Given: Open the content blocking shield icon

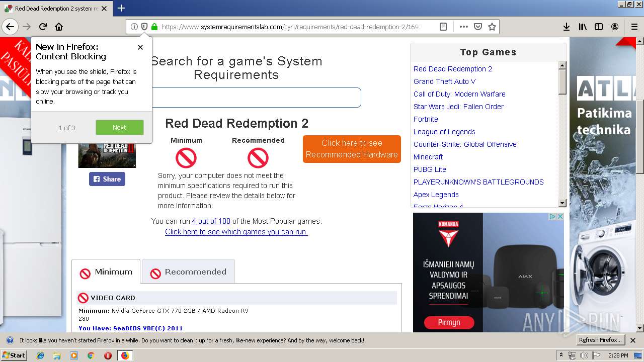Looking at the screenshot, I should pos(144,27).
